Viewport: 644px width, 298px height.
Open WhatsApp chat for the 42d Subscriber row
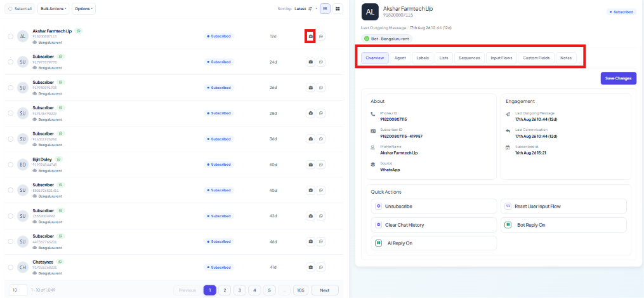click(x=321, y=216)
